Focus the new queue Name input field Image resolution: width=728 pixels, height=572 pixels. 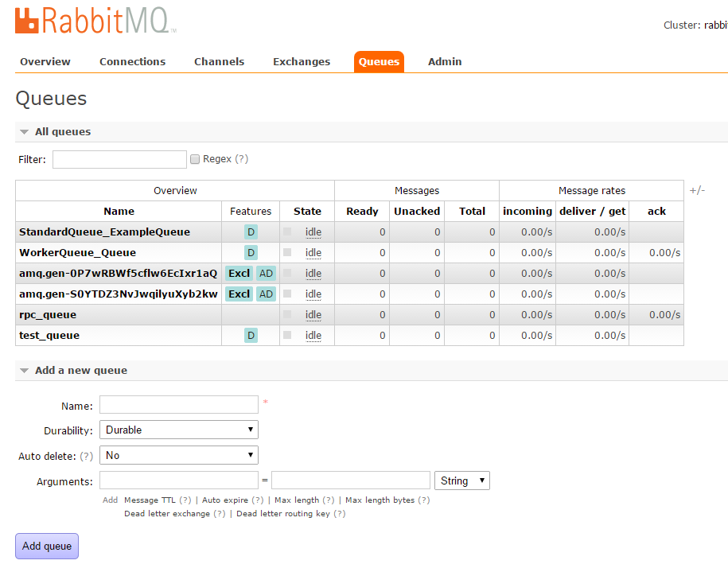(x=178, y=405)
